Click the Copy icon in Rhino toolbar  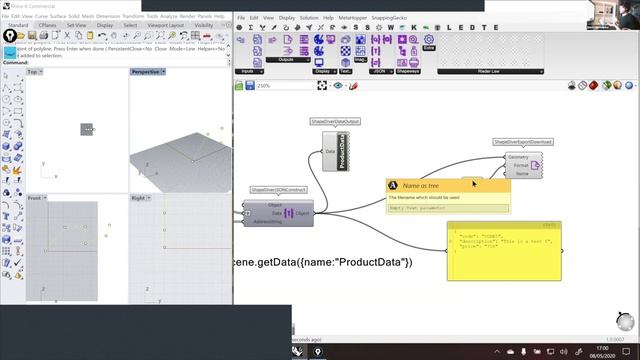tap(78, 36)
